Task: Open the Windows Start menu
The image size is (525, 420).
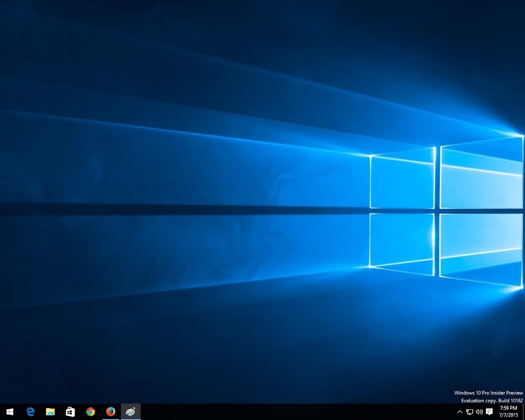Action: [10, 412]
